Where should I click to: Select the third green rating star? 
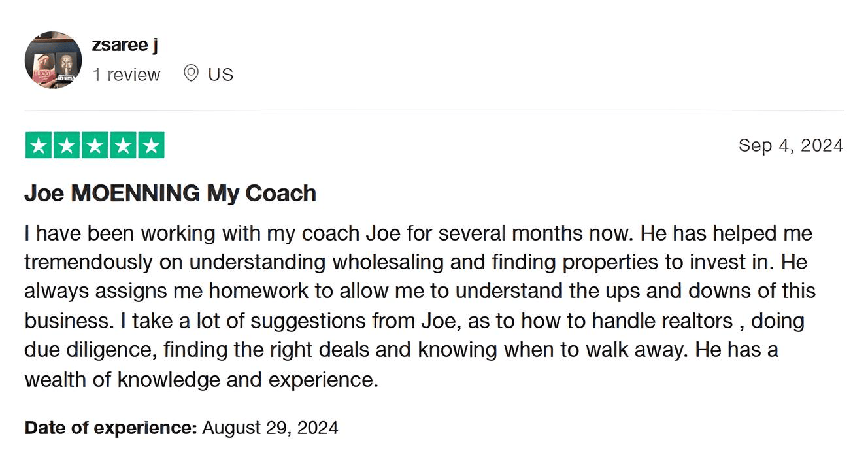click(x=95, y=145)
